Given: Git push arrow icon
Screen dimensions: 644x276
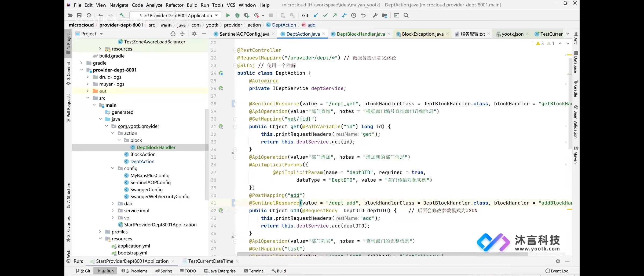Looking at the screenshot, I should [x=335, y=16].
